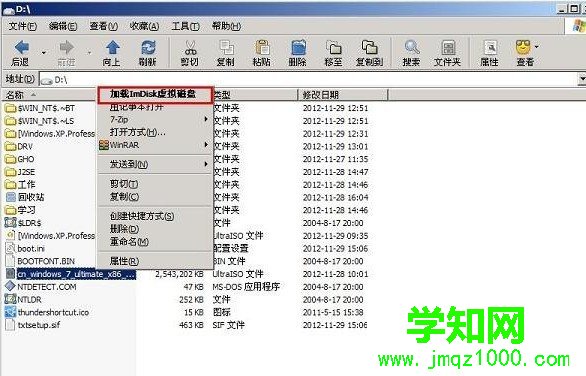Select the NTLDR file icon
This screenshot has width=586, height=376.
click(10, 299)
